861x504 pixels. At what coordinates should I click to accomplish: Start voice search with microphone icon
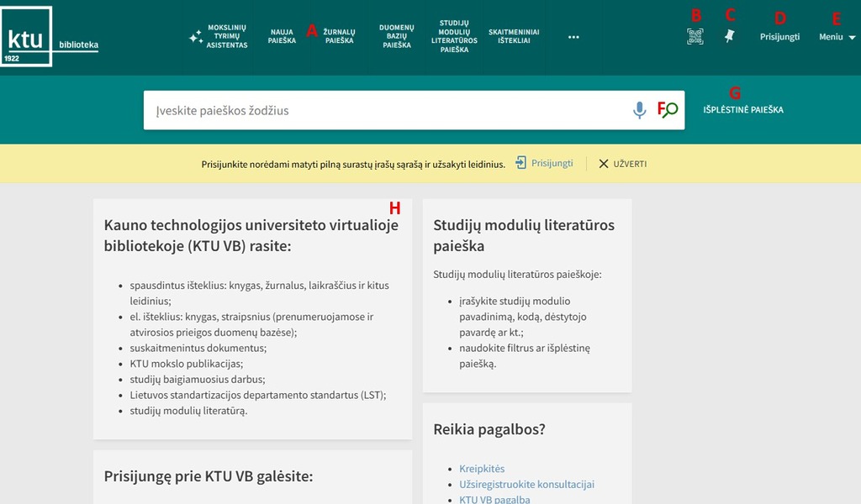tap(640, 110)
